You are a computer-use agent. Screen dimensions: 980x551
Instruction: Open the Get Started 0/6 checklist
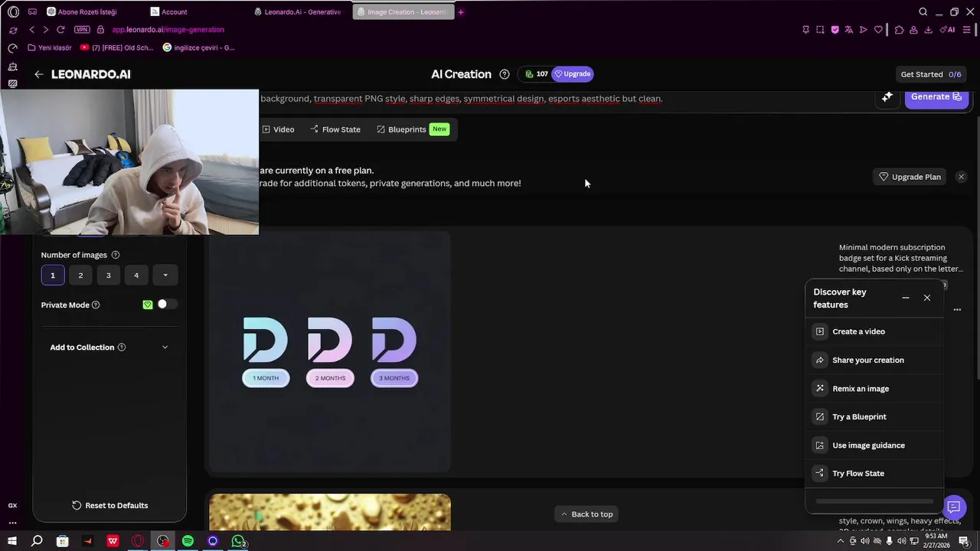(930, 74)
